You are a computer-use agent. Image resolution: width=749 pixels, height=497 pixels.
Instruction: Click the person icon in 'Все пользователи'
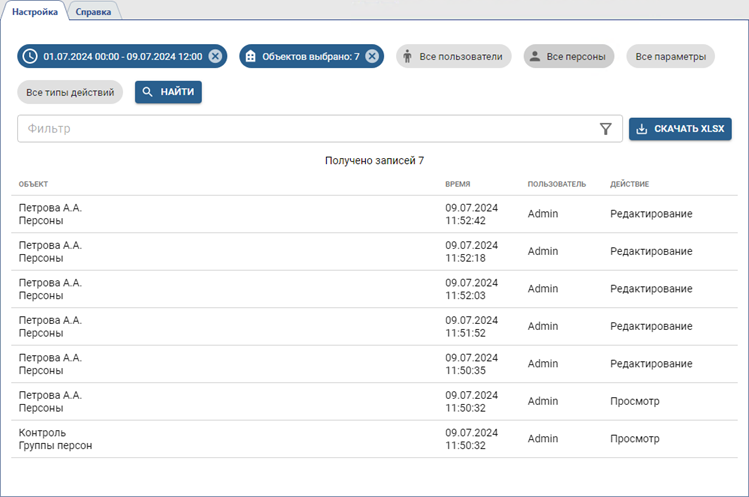click(x=407, y=57)
